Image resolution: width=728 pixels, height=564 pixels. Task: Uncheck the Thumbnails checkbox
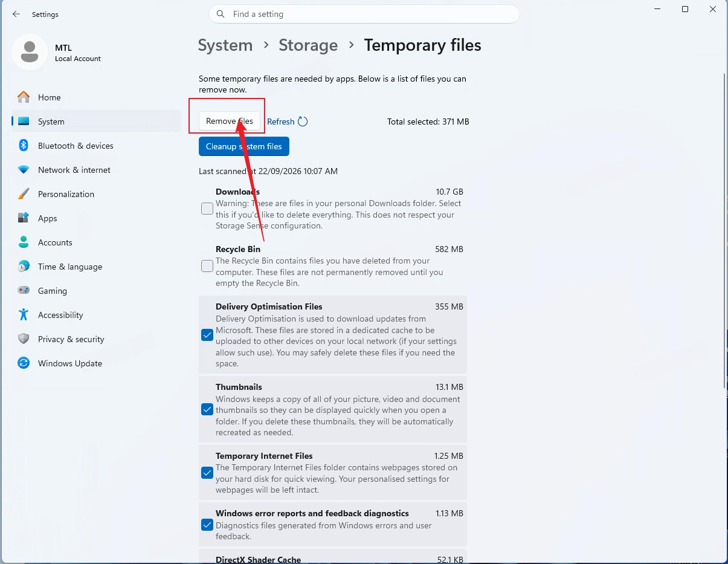pos(207,409)
